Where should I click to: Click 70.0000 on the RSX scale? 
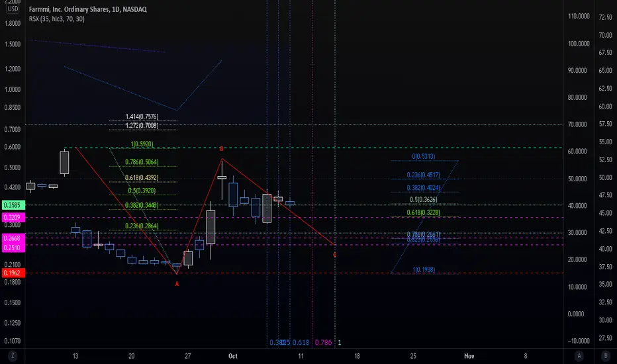[577, 124]
